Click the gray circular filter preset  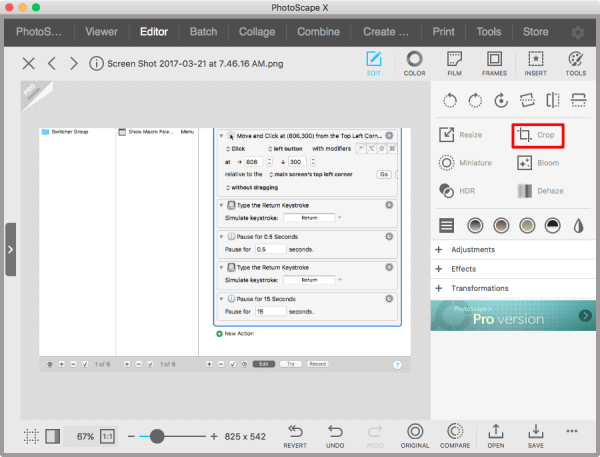pyautogui.click(x=475, y=225)
